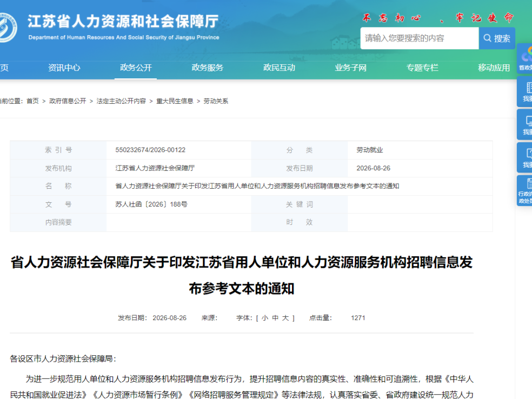Go to 劳动关系 breadcrumb link
Screen dimensions: 532x399
[x=216, y=101]
